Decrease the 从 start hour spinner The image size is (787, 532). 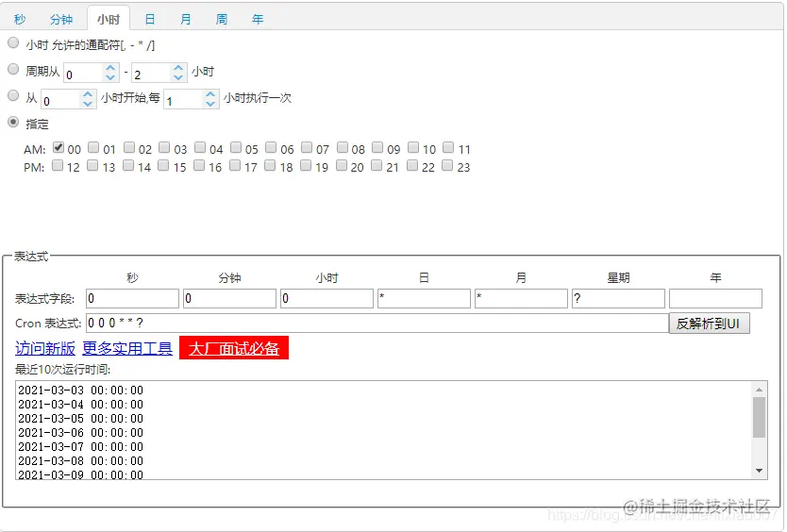(88, 104)
